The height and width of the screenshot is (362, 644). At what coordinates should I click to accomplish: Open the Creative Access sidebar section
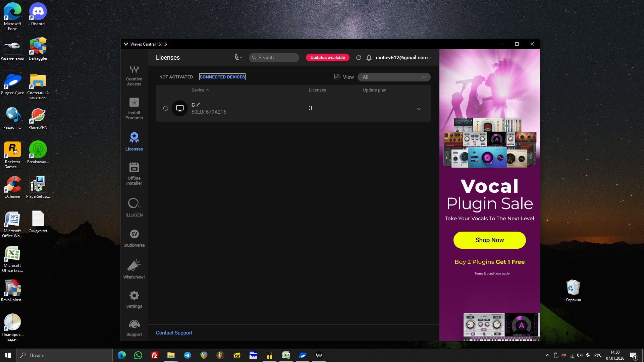point(134,75)
